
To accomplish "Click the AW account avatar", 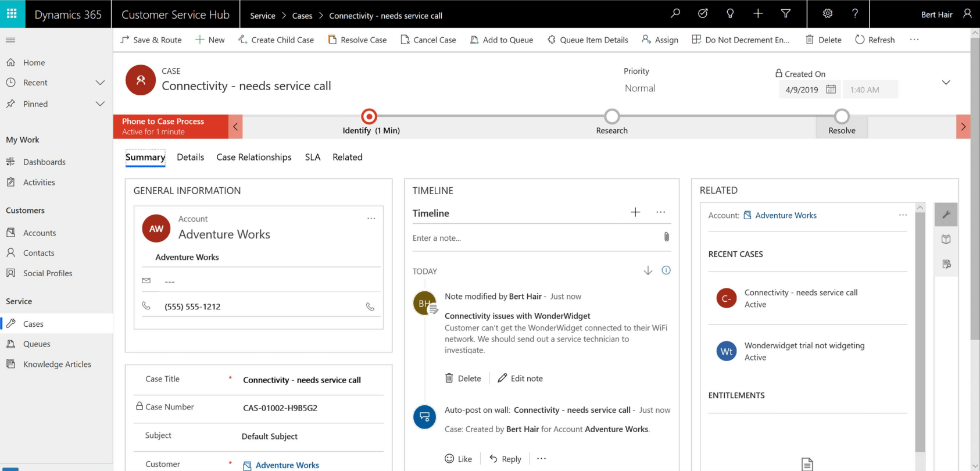I will 156,229.
